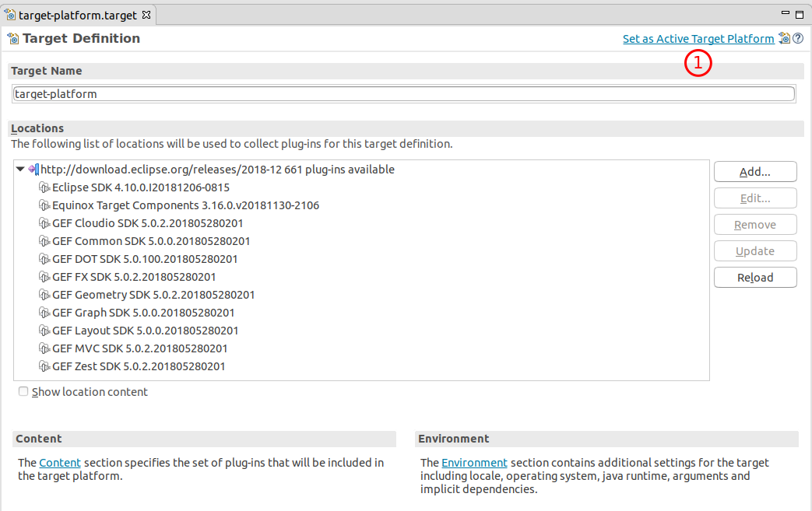Image resolution: width=812 pixels, height=511 pixels.
Task: Select GEF Layout SDK entry
Action: click(x=146, y=331)
